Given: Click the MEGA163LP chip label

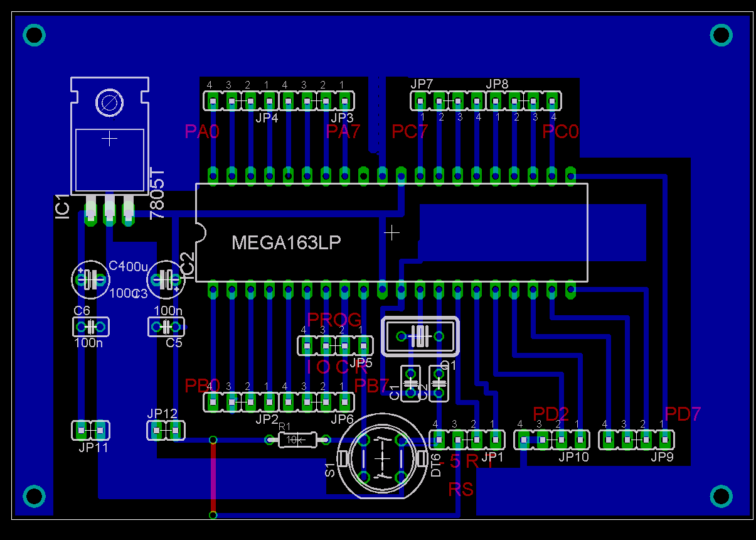Looking at the screenshot, I should (x=286, y=243).
